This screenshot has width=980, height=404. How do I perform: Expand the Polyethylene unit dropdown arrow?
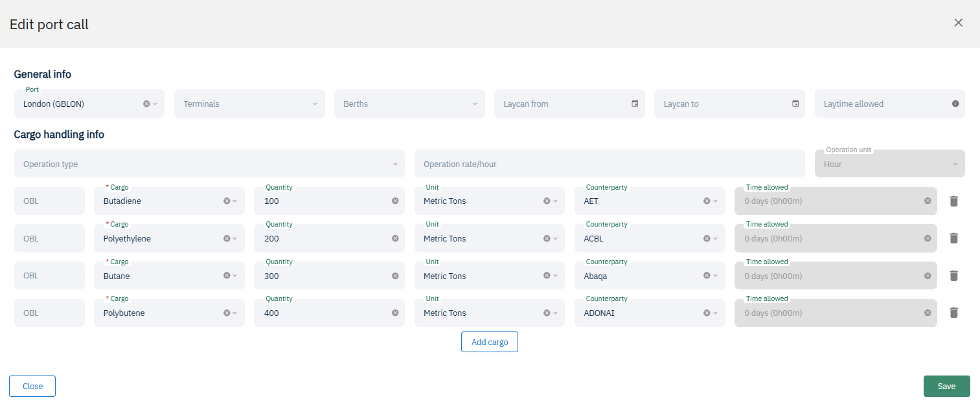tap(555, 238)
